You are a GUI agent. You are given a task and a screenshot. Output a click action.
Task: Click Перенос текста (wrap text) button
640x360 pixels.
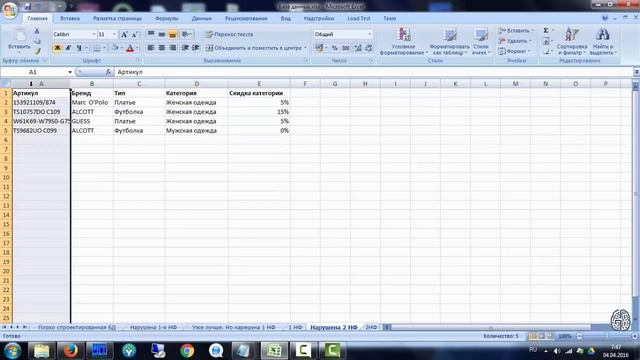click(x=229, y=34)
